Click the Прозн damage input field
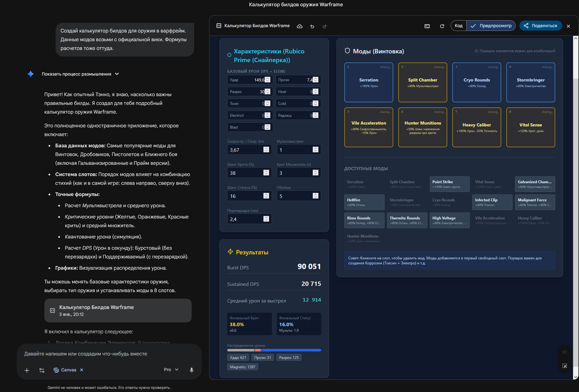The height and width of the screenshot is (392, 579). 298,80
